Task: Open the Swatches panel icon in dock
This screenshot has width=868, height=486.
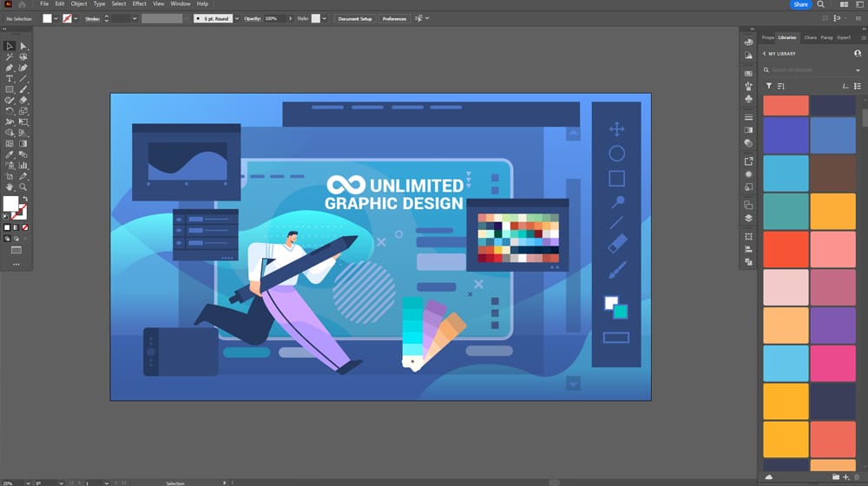Action: [x=748, y=73]
